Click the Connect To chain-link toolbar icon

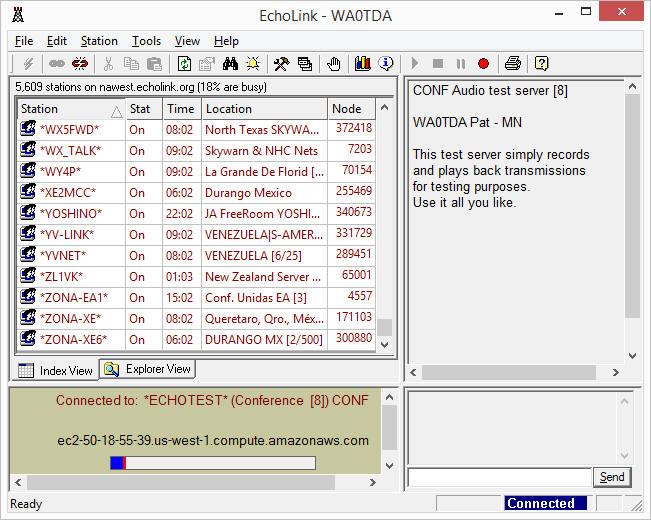point(57,64)
